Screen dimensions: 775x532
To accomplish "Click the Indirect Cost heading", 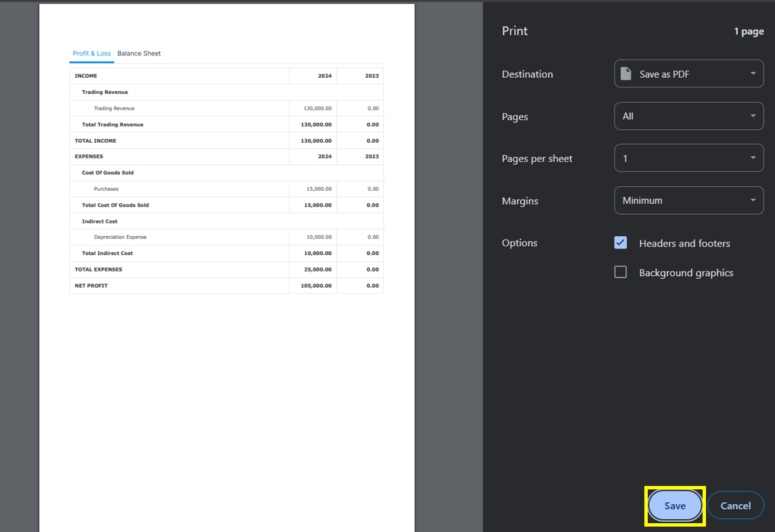I will coord(100,221).
